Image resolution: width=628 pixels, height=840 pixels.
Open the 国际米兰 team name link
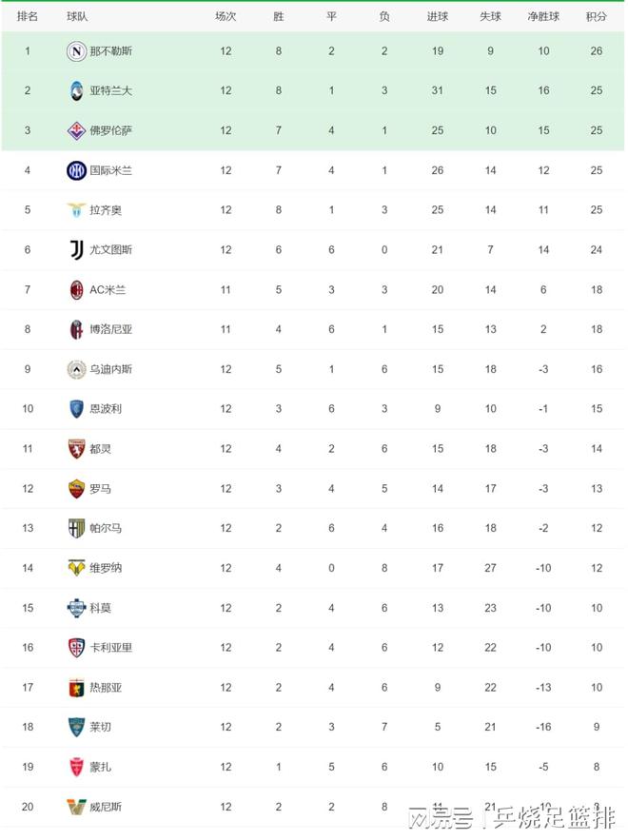tap(110, 170)
